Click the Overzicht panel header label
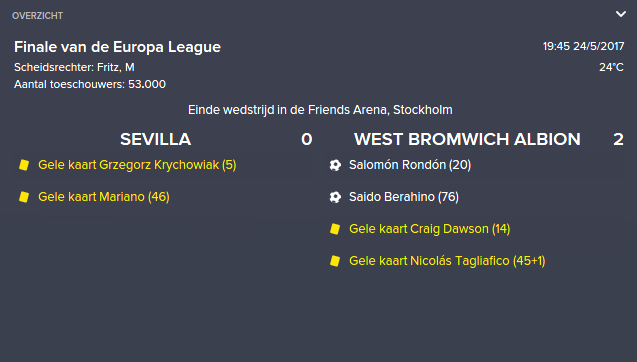Screen dimensions: 637x362 coord(37,16)
